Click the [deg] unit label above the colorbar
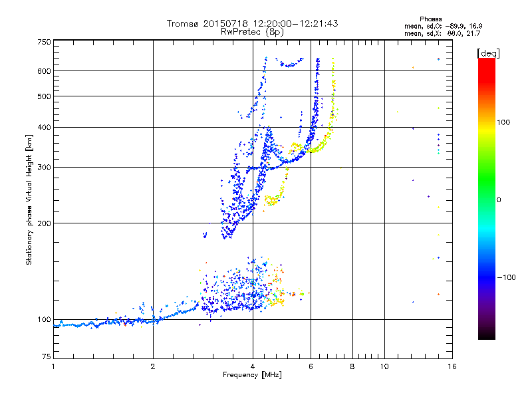Screen dimensions: 532x399 pos(488,53)
